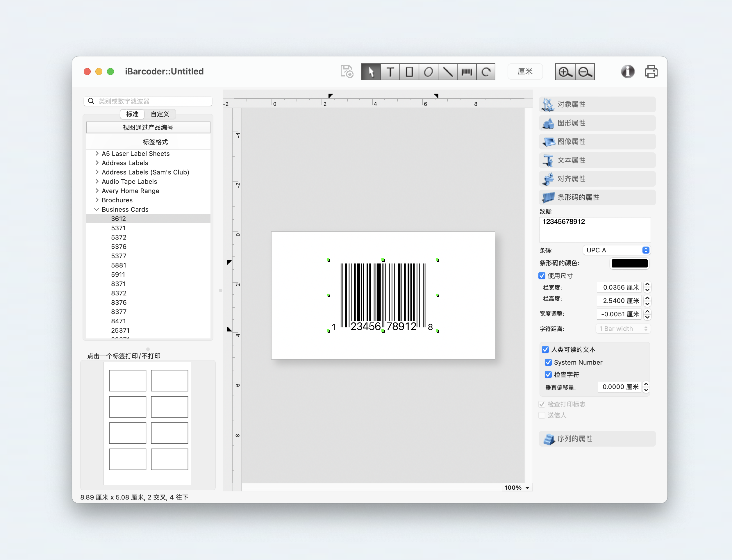Click the 垂直偏移量 value field

point(620,387)
